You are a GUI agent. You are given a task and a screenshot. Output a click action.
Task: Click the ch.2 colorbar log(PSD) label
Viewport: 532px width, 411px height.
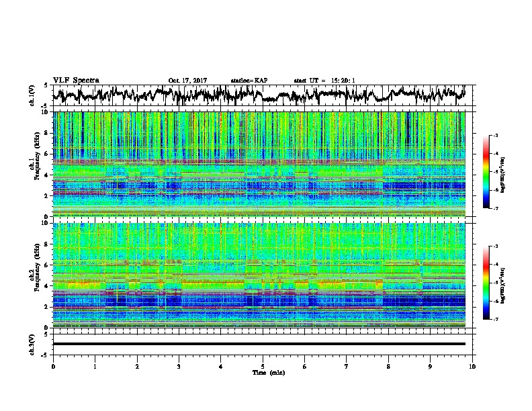[x=503, y=285]
